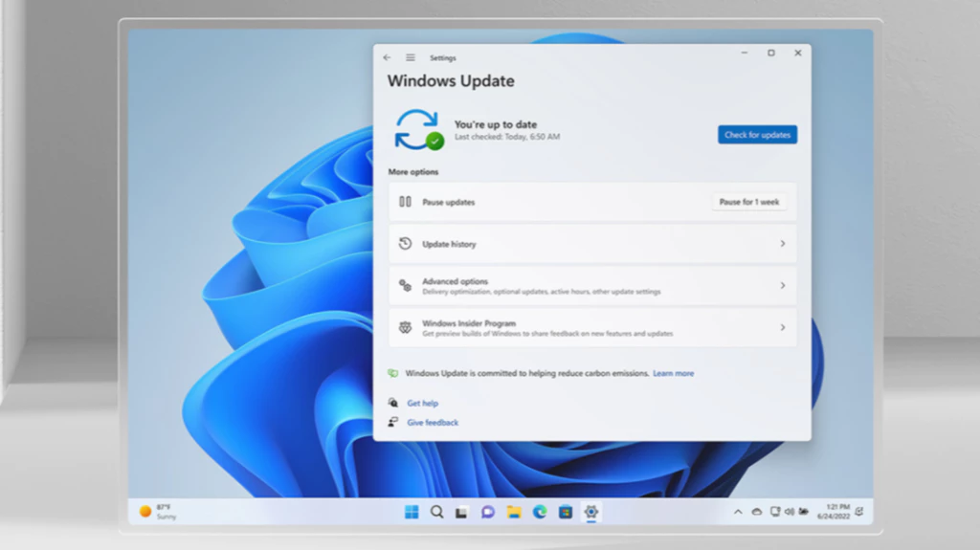Open the Settings hamburger navigation menu

[410, 57]
